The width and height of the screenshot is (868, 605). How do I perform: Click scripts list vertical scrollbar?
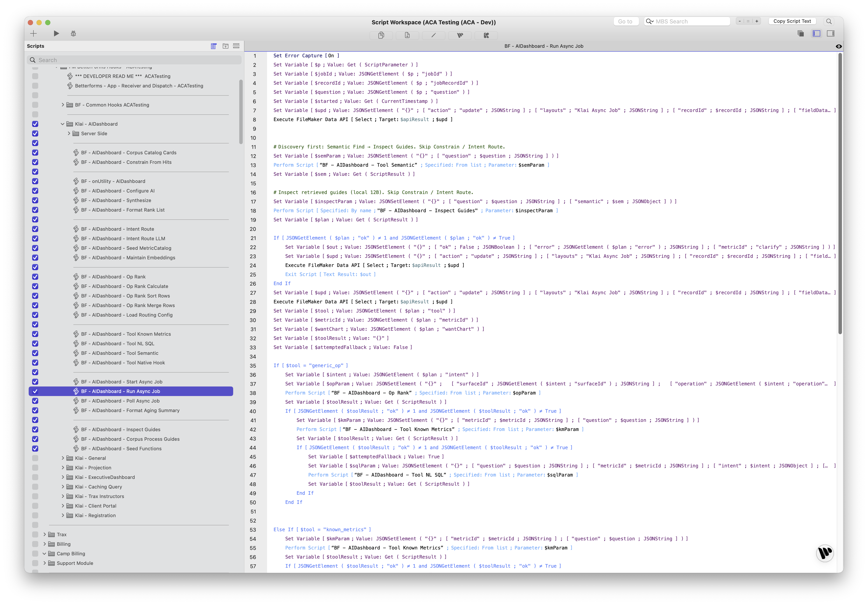241,112
